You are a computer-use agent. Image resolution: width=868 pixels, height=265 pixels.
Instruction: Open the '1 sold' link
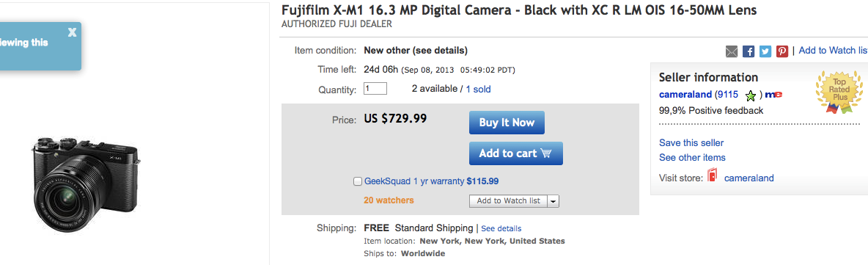[x=478, y=90]
